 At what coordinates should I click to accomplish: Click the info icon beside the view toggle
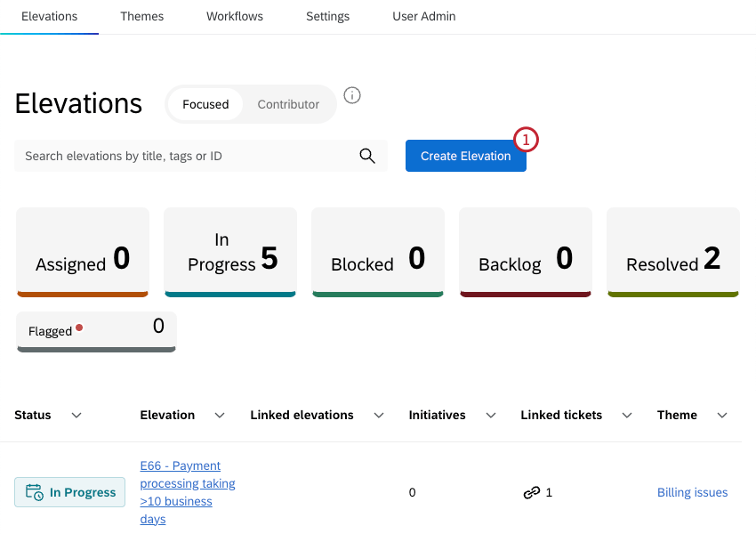coord(352,95)
